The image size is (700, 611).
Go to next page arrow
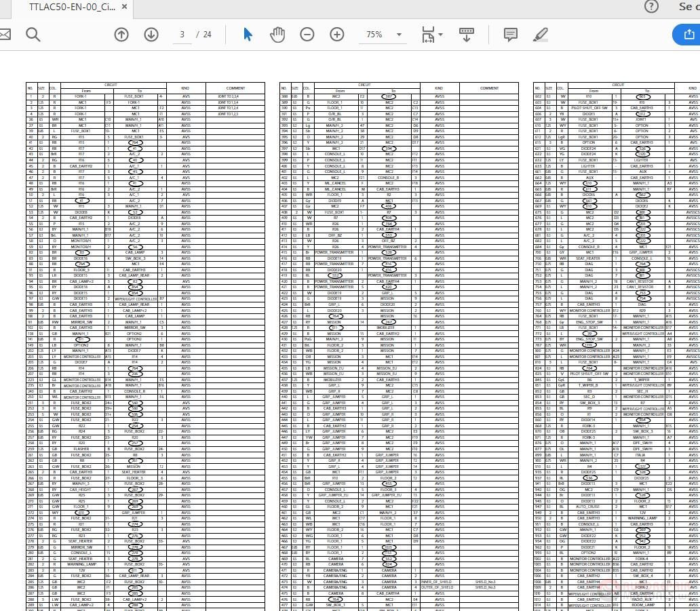coord(151,35)
